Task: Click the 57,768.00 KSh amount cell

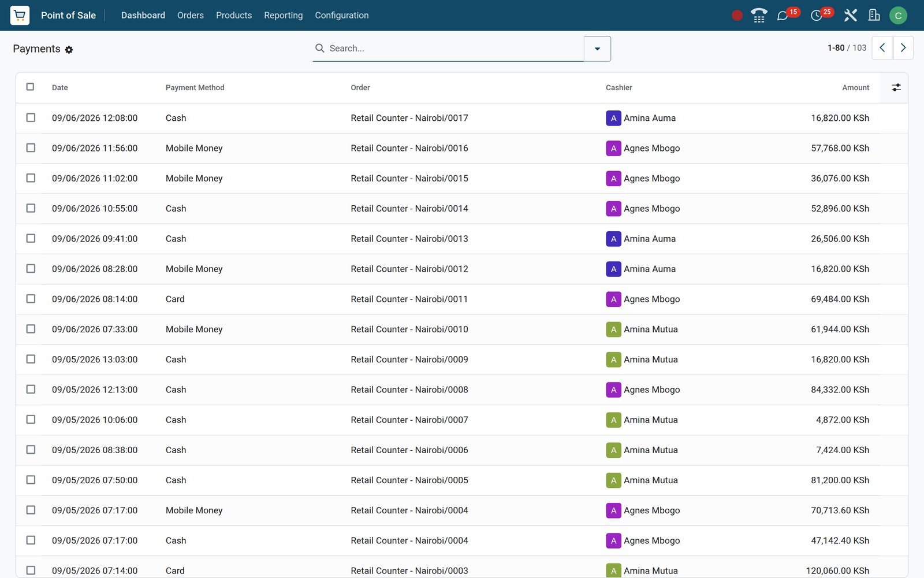Action: tap(840, 149)
